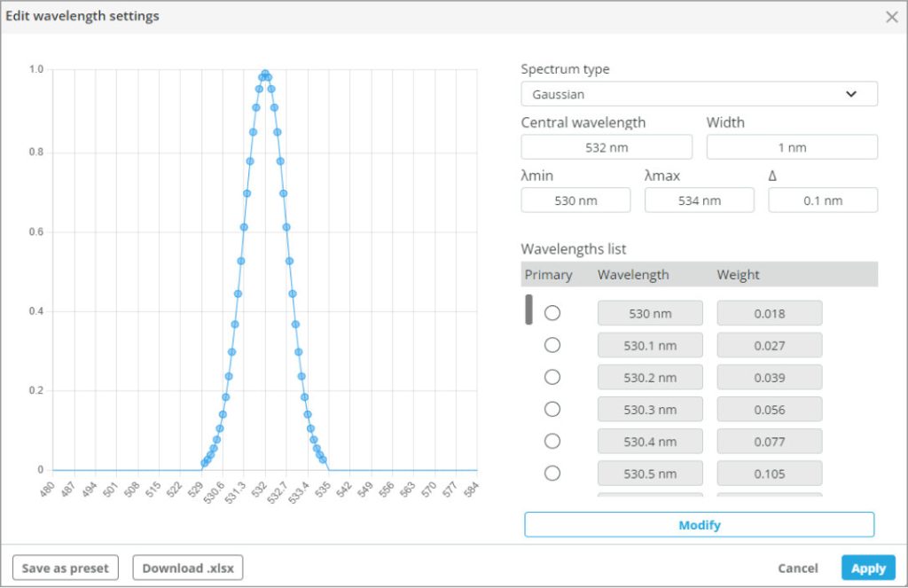Viewport: 908px width, 588px height.
Task: Edit the λmax 534 nm field
Action: (700, 200)
